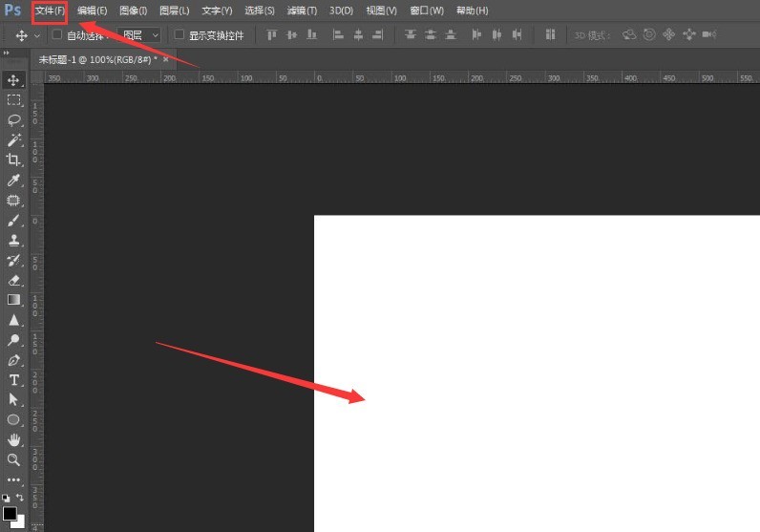This screenshot has height=532, width=760.
Task: Open the 文件(F) menu
Action: [x=50, y=11]
